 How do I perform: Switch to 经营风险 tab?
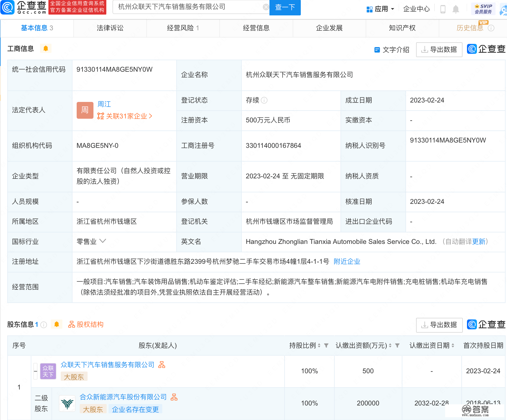pos(183,28)
